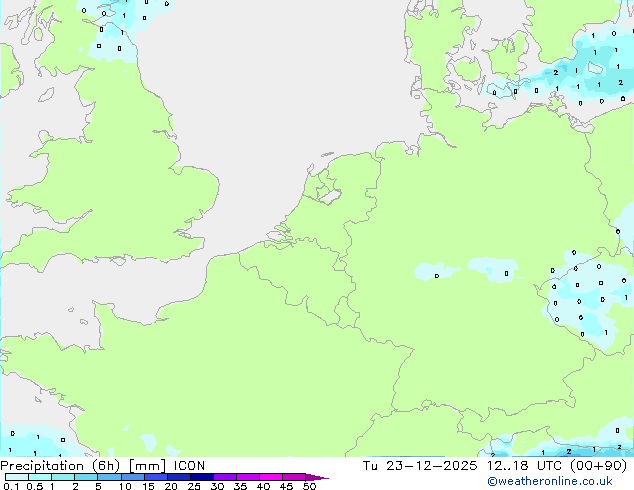Click the '10' legend scale label
Image resolution: width=634 pixels, height=490 pixels.
coord(125,486)
